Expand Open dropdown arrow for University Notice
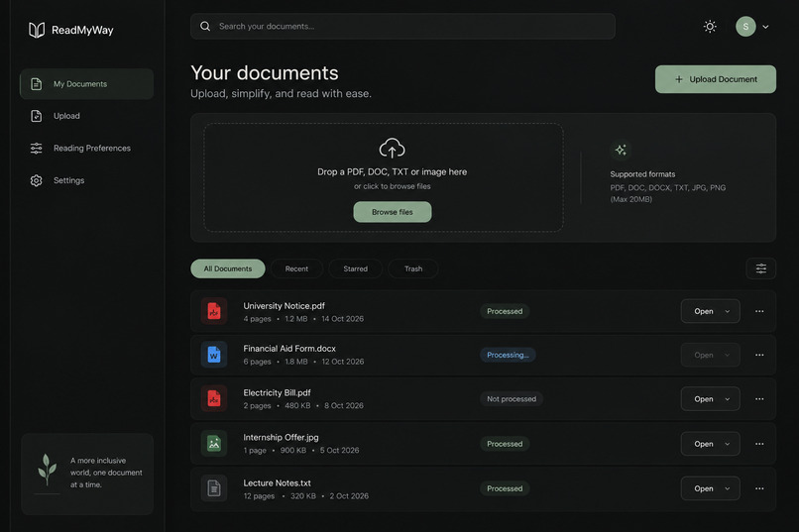 728,311
